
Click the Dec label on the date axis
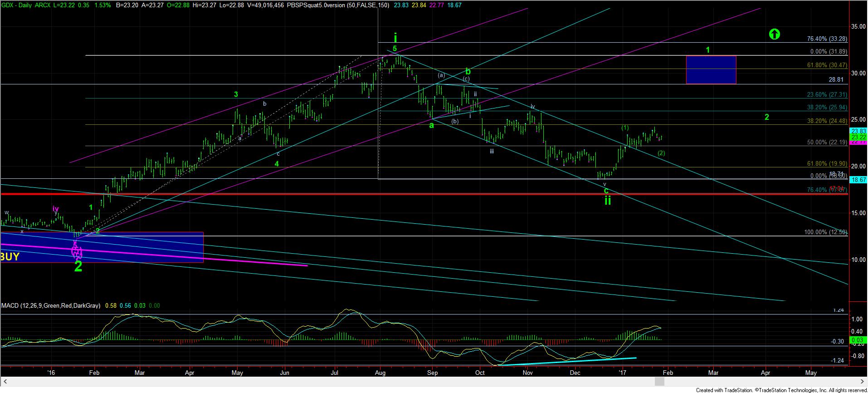tap(575, 373)
